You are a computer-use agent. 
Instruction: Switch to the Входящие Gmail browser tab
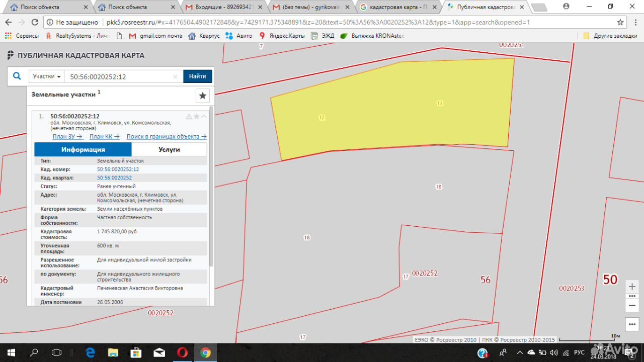pos(224,7)
